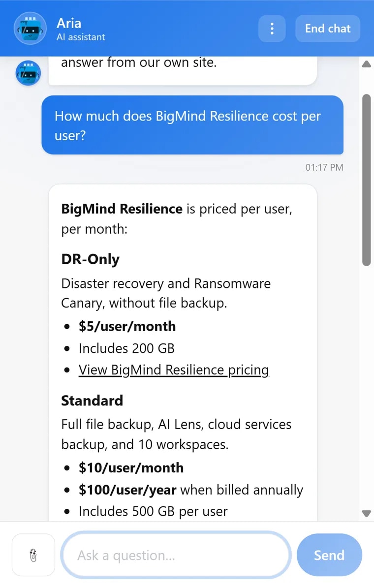Open the three-dot options menu
The height and width of the screenshot is (588, 374).
pyautogui.click(x=272, y=29)
